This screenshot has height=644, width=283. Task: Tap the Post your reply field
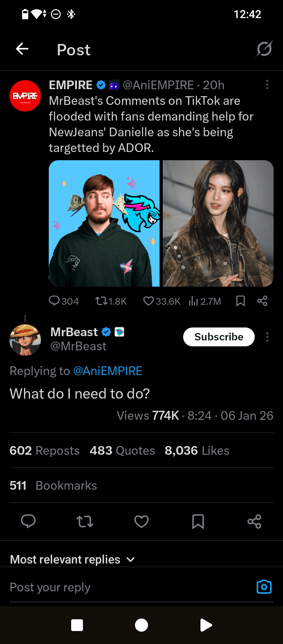[118, 587]
